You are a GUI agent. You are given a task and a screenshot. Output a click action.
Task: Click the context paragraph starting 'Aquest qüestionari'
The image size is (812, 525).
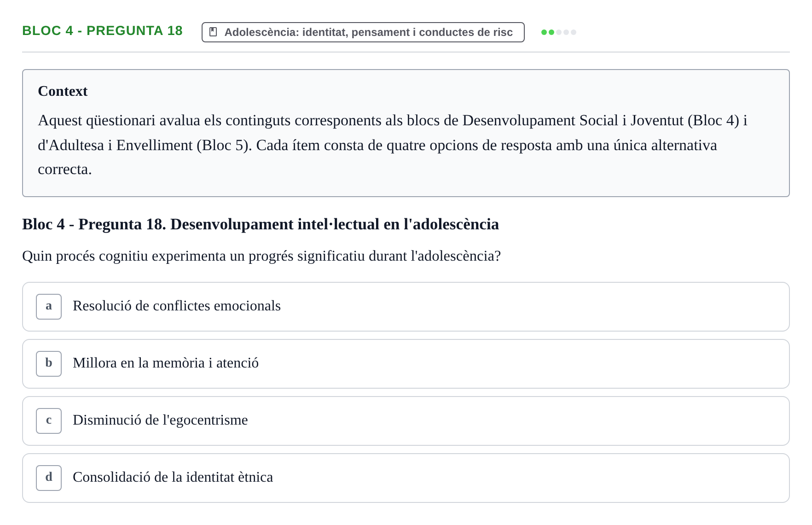[x=392, y=145]
